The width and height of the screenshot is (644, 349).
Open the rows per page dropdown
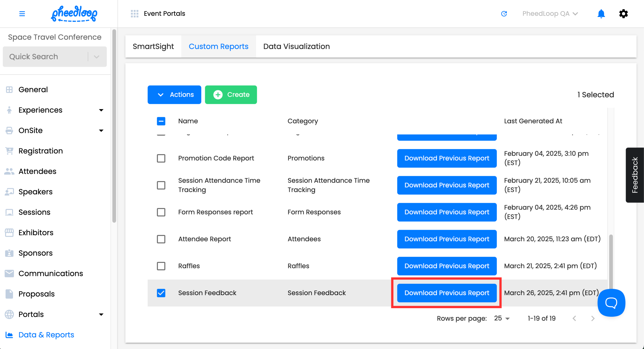[x=502, y=318]
